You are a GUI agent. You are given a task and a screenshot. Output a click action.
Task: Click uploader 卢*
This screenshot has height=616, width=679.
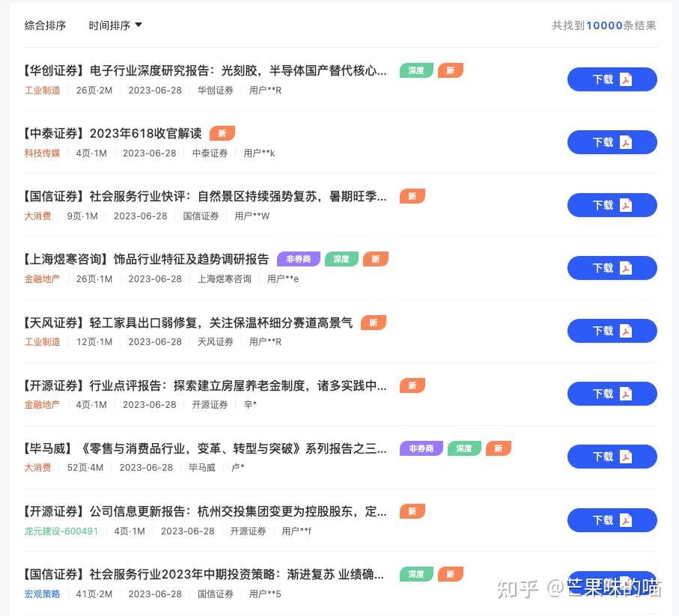coord(238,467)
